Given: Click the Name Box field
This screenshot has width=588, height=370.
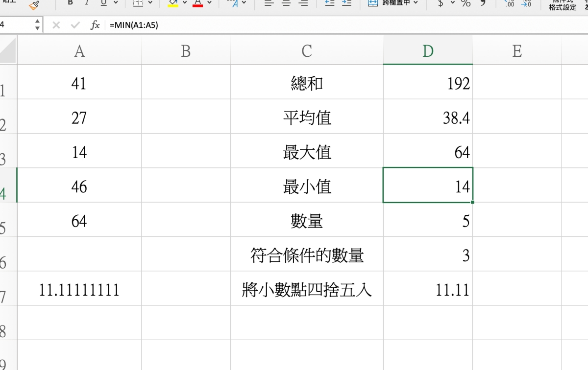Looking at the screenshot, I should (16, 25).
